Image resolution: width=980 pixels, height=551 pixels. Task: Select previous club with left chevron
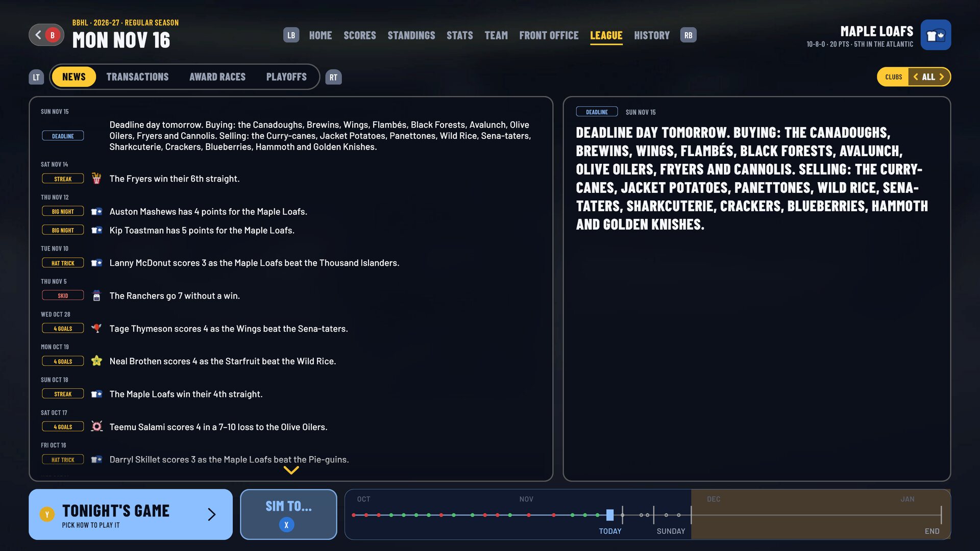click(x=916, y=77)
